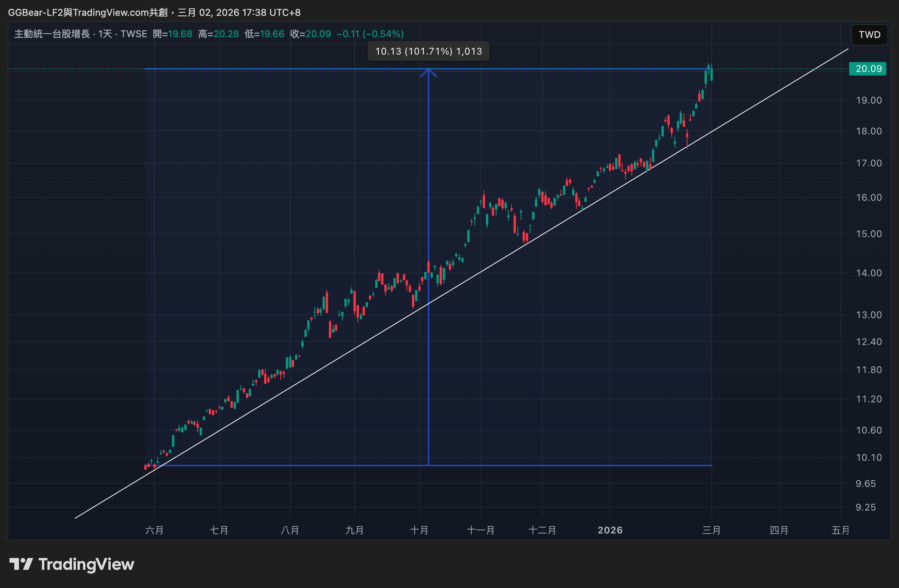Click the 10.13 (101.71%) measurement tooltip
This screenshot has width=899, height=588.
coord(428,51)
